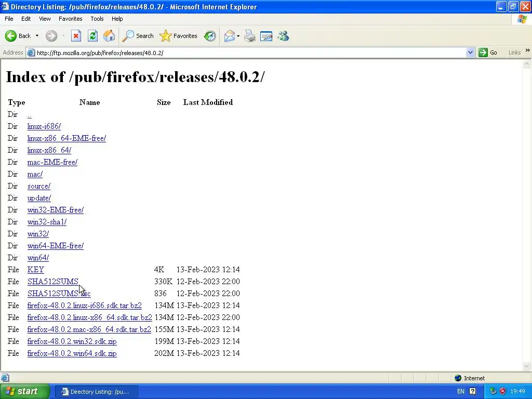Click the greyed Forward arrow button

point(51,36)
